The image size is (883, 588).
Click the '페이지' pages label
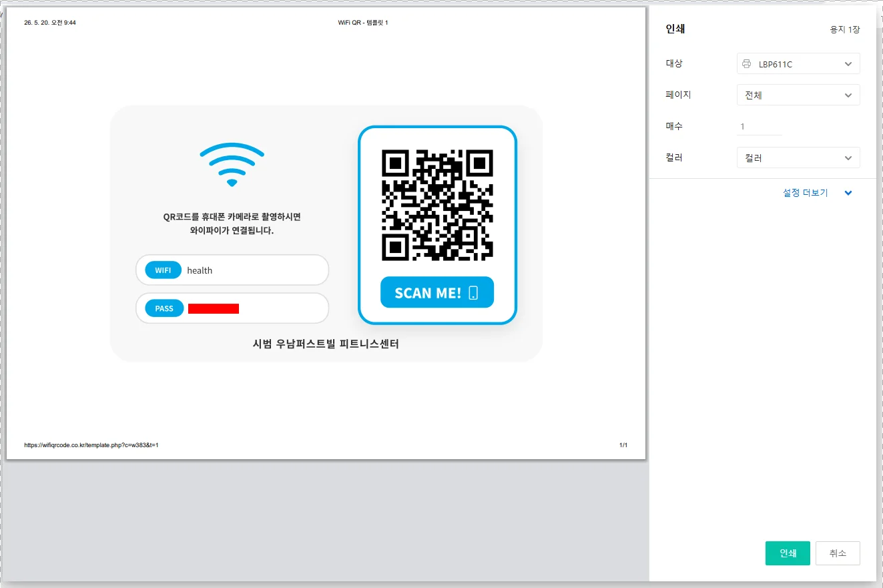click(678, 95)
